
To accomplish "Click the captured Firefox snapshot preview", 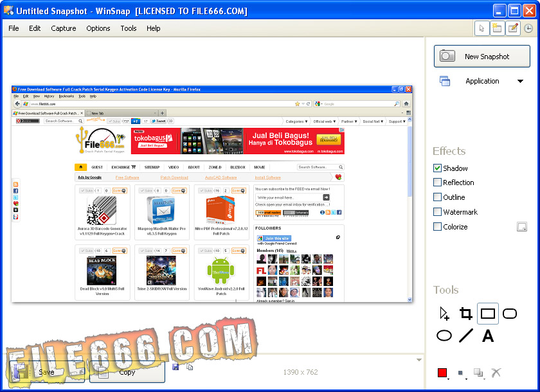I will point(212,194).
